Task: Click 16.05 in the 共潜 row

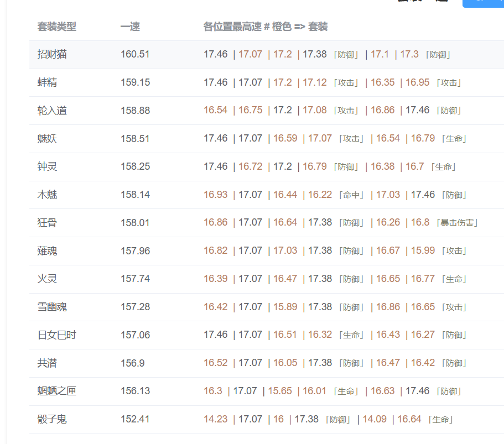Action: tap(285, 363)
